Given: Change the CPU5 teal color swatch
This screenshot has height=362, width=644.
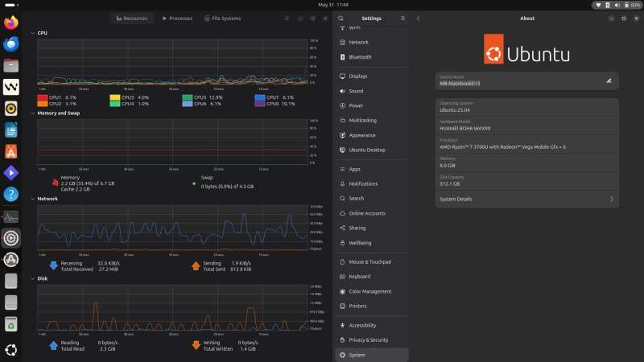Looking at the screenshot, I should 188,97.
